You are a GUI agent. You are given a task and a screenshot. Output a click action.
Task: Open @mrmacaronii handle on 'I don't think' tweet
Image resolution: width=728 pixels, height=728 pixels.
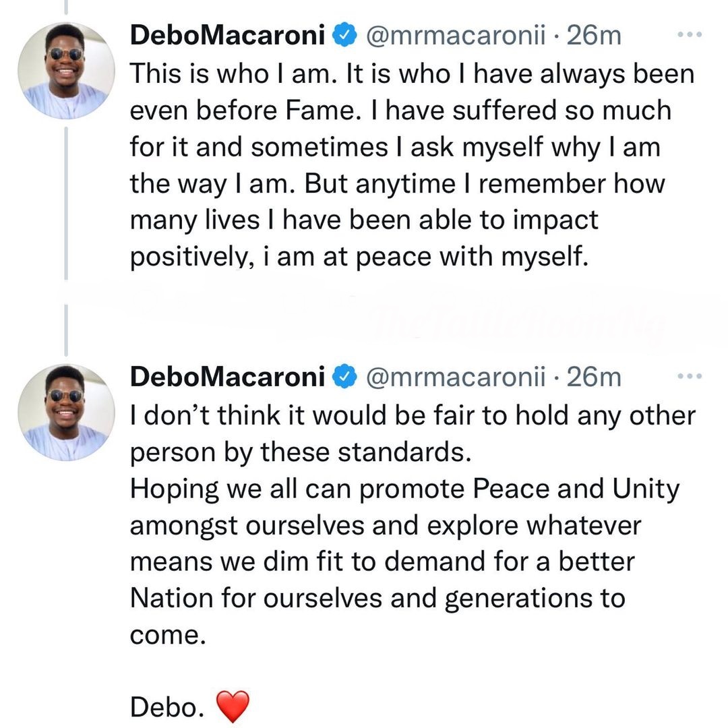456,377
